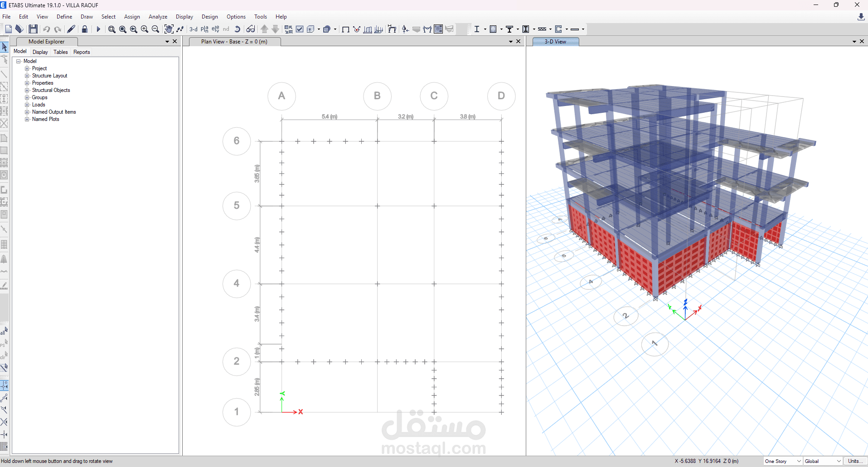The height and width of the screenshot is (467, 868).
Task: Open One Story selection dropdown
Action: [783, 461]
